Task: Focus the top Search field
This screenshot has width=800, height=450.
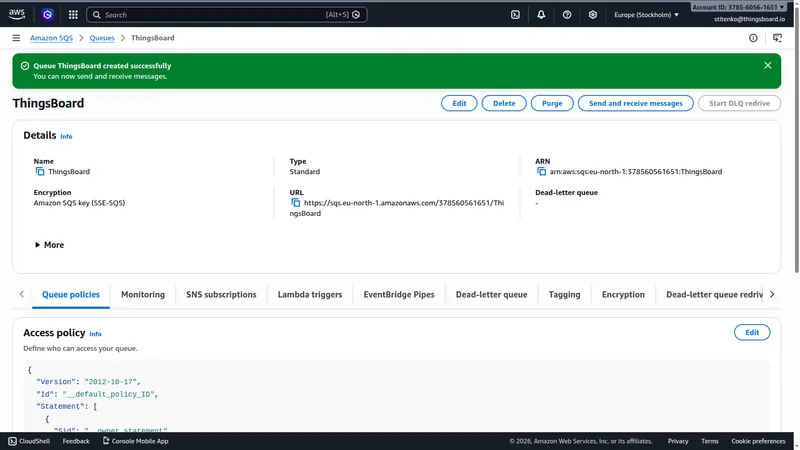Action: (x=227, y=15)
